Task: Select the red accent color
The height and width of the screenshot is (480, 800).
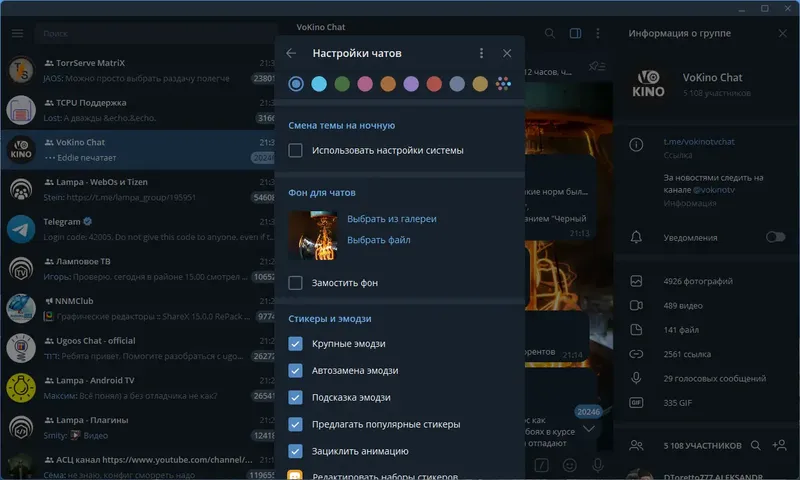Action: (x=434, y=84)
